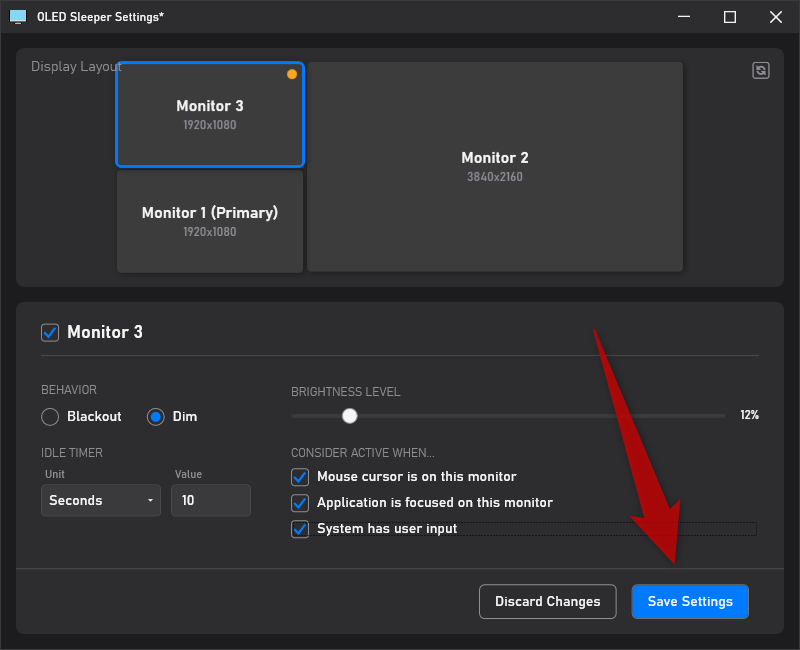Select the Monitor 2 display tile

[495, 167]
